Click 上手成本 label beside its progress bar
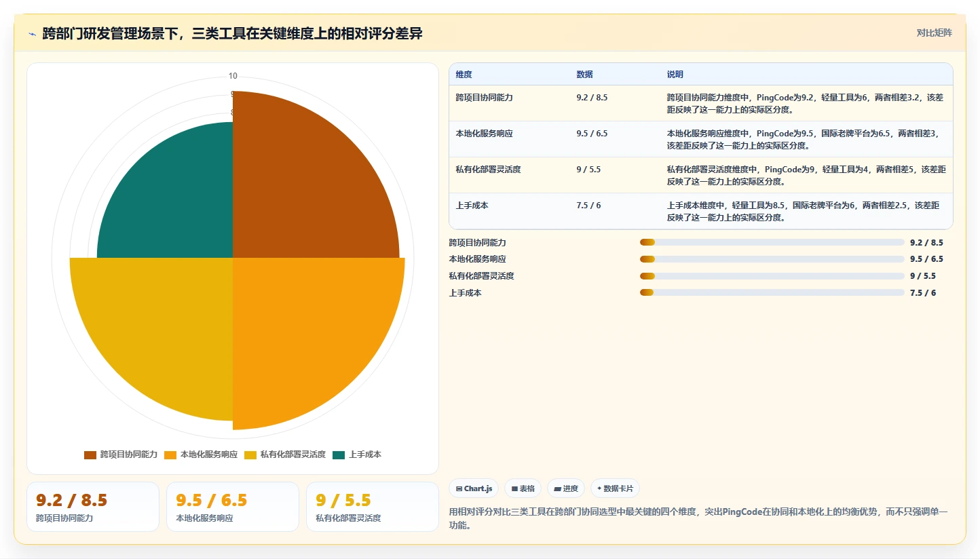The image size is (980, 559). click(x=465, y=293)
